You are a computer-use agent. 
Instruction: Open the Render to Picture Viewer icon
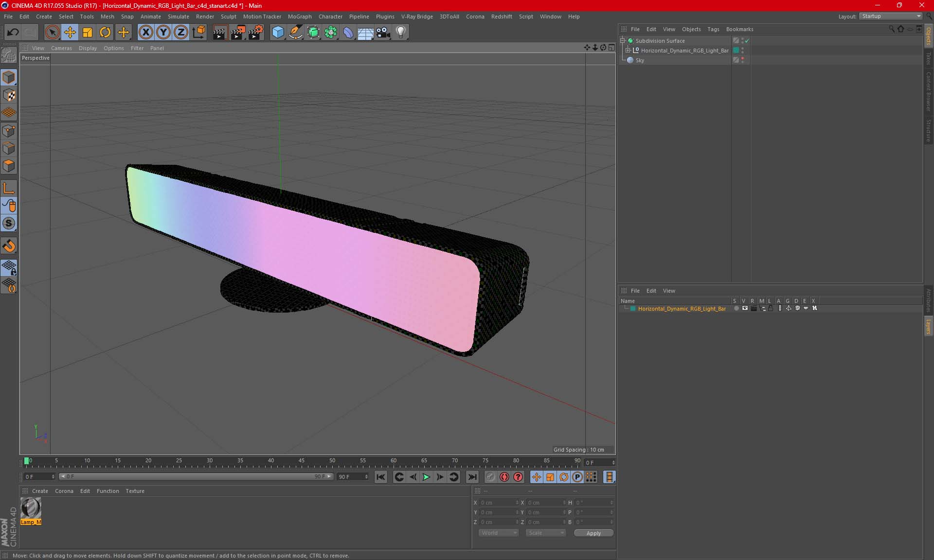coord(238,33)
